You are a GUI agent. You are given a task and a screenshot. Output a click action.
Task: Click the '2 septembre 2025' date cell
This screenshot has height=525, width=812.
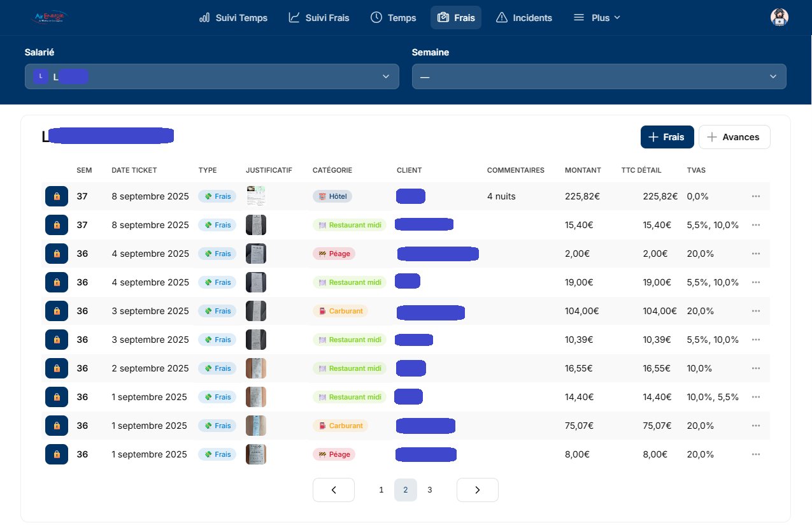pos(150,368)
